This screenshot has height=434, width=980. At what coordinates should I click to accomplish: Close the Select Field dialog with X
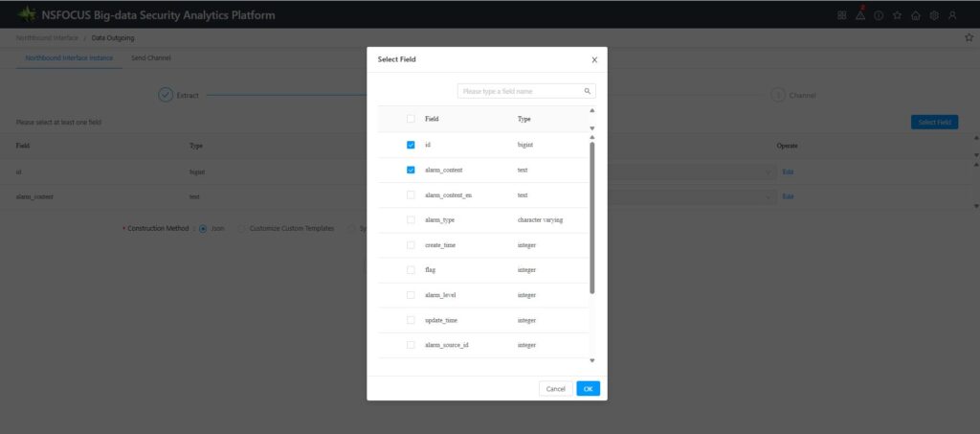[x=594, y=59]
